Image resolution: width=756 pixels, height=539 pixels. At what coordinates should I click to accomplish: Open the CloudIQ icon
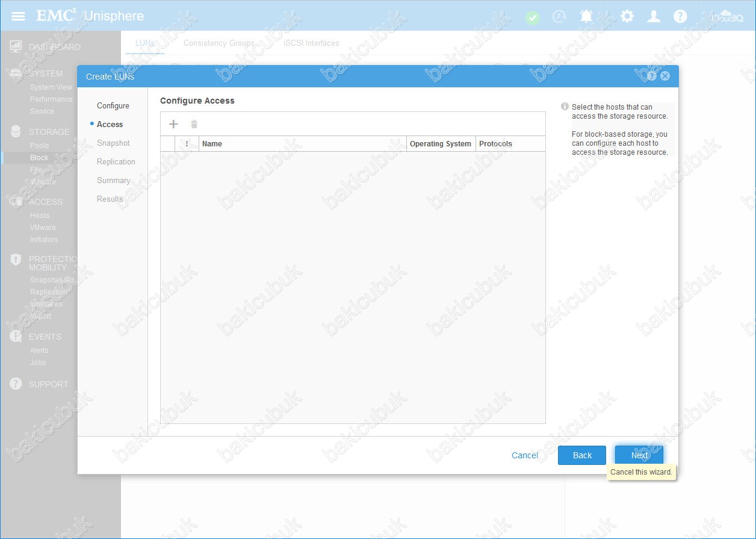pos(727,16)
